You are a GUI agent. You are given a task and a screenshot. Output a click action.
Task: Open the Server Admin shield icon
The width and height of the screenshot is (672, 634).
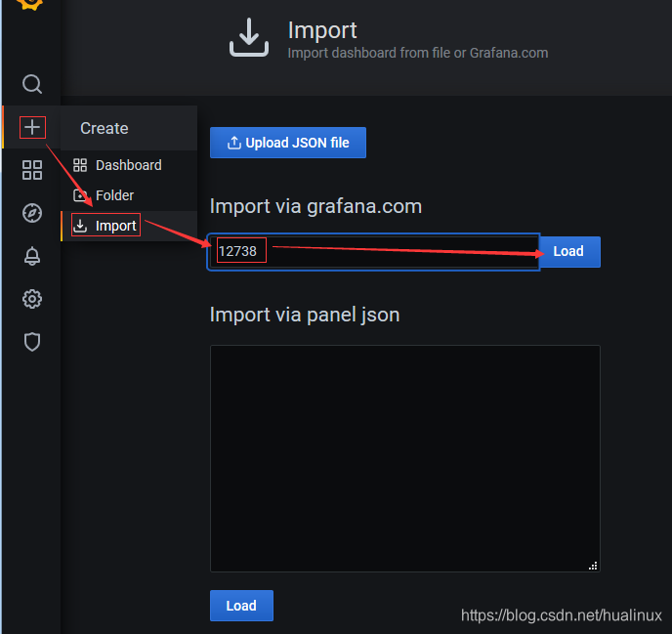pyautogui.click(x=32, y=342)
